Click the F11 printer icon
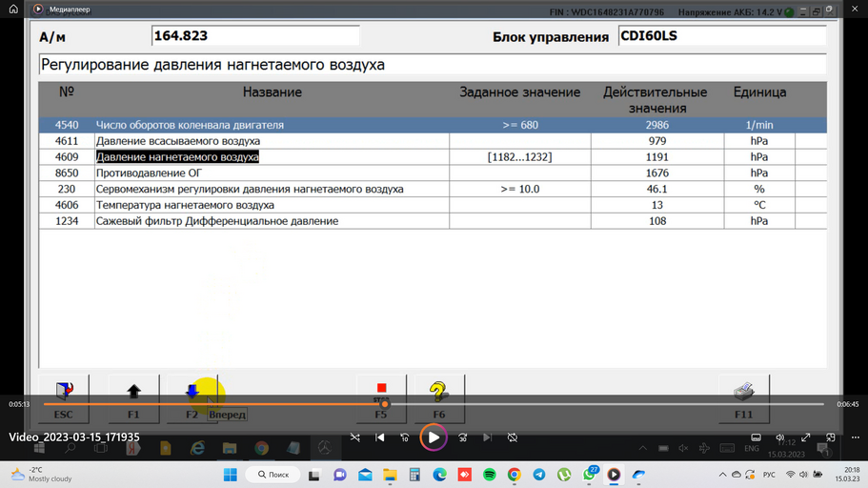Image resolution: width=868 pixels, height=488 pixels. click(x=743, y=394)
